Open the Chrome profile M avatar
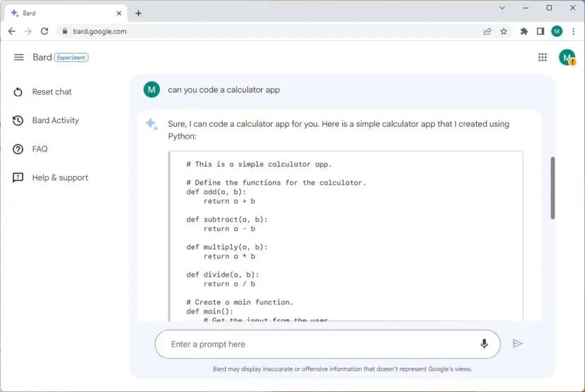 [x=557, y=31]
